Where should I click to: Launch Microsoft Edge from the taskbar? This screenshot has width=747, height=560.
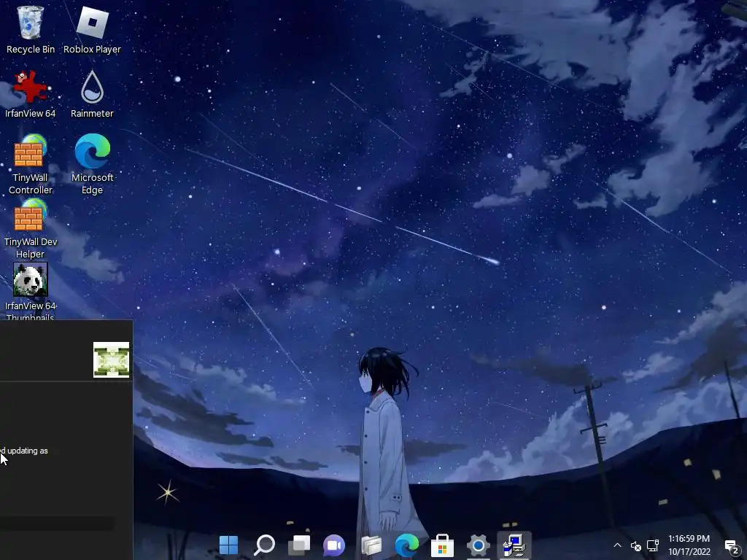pos(407,545)
